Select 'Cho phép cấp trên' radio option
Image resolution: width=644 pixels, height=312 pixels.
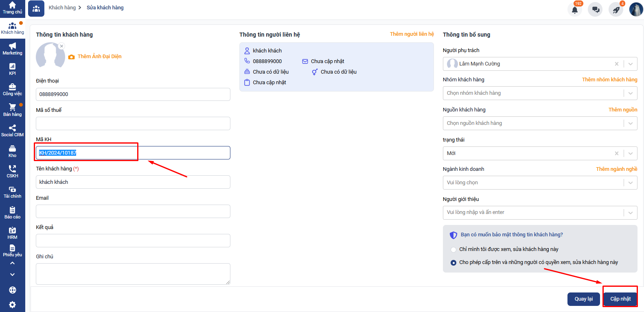(453, 263)
